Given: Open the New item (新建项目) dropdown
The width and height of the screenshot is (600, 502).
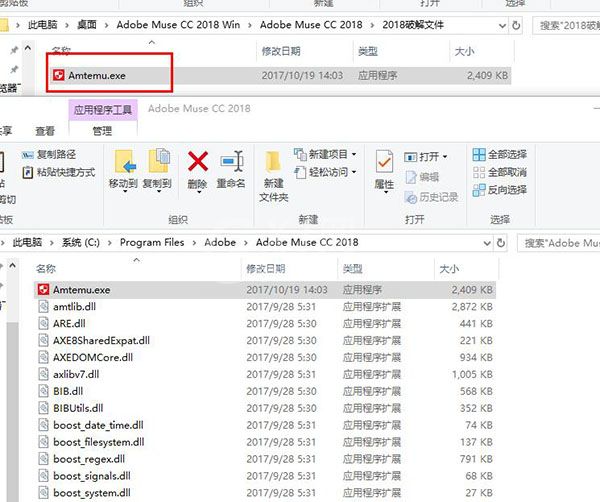Looking at the screenshot, I should tap(325, 154).
